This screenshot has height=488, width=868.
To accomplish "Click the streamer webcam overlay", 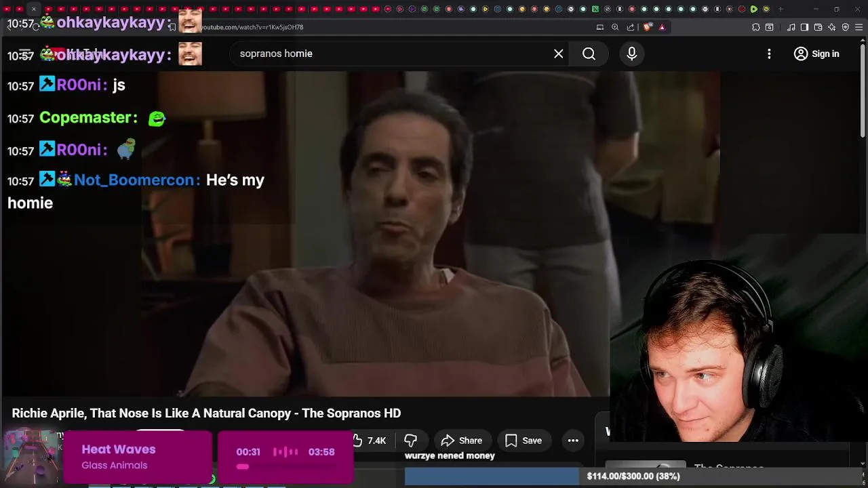I will pos(739,352).
